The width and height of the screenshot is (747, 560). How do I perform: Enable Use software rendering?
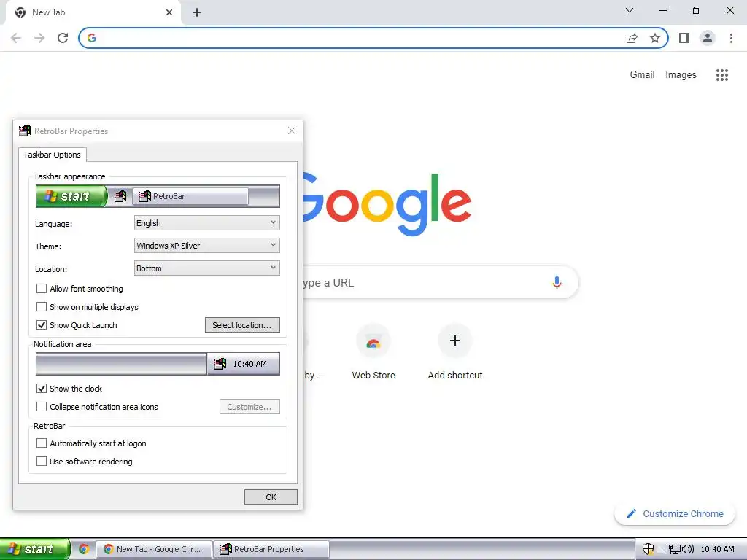tap(42, 462)
